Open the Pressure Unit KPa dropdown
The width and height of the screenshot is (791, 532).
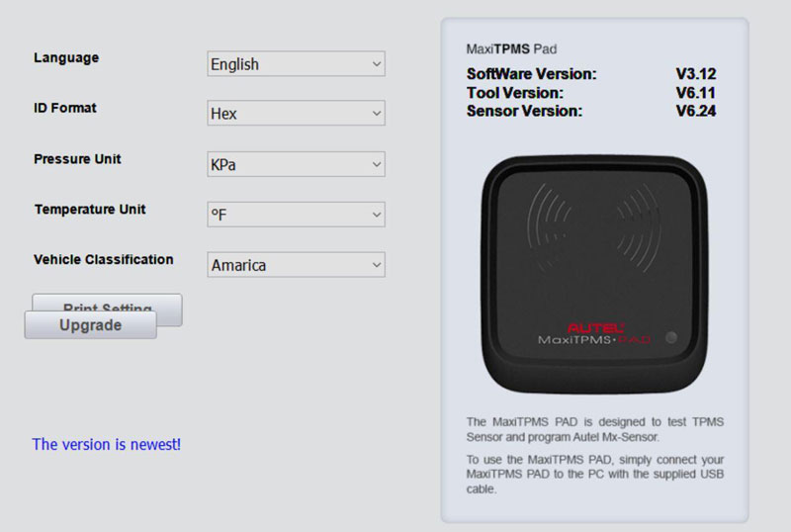tap(296, 164)
